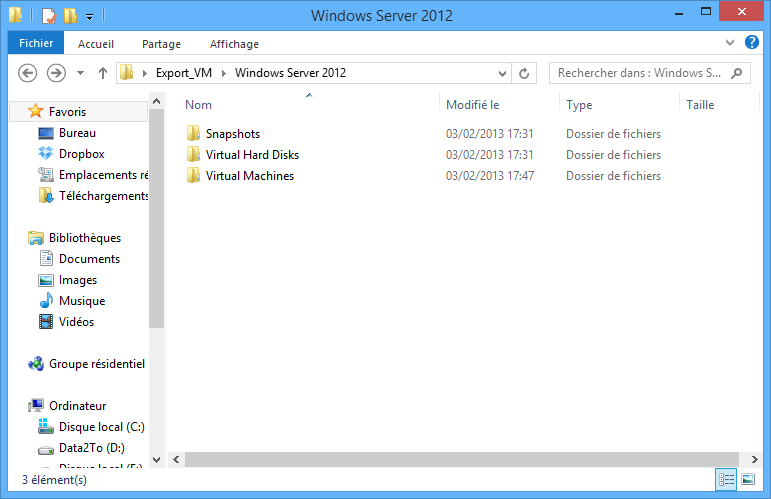Click navigation pane scroll down arrow
The width and height of the screenshot is (771, 499).
[x=156, y=460]
